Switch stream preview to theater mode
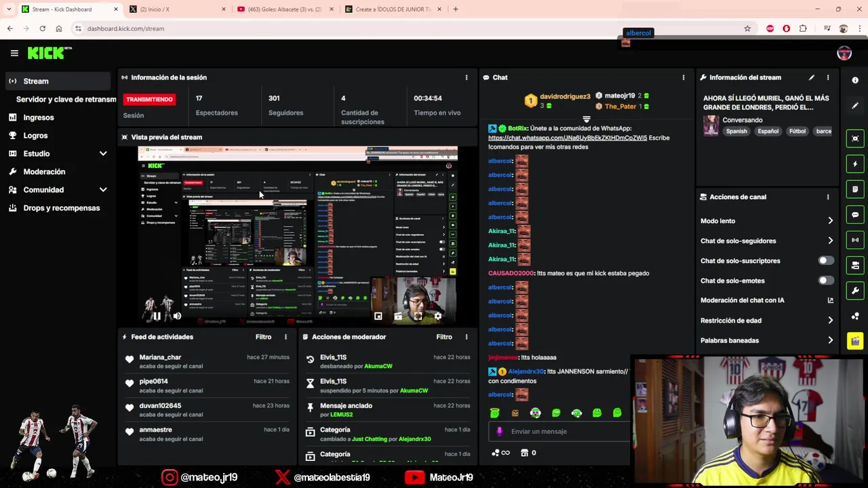 tap(398, 316)
